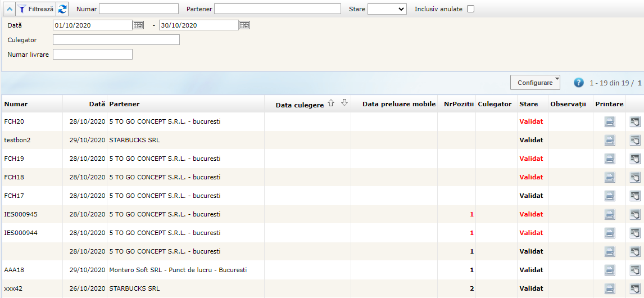Collapse the filter panel with the chevron
The height and width of the screenshot is (298, 644).
click(10, 9)
